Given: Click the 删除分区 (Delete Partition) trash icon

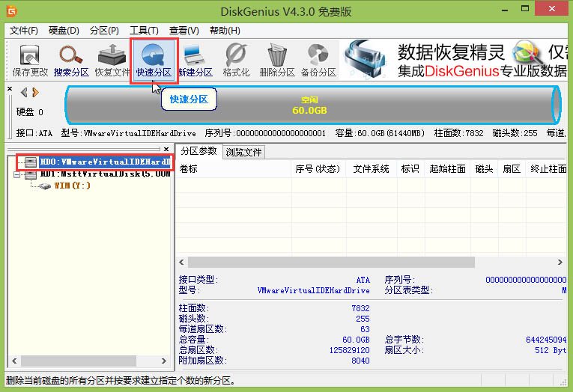Looking at the screenshot, I should pyautogui.click(x=277, y=60).
